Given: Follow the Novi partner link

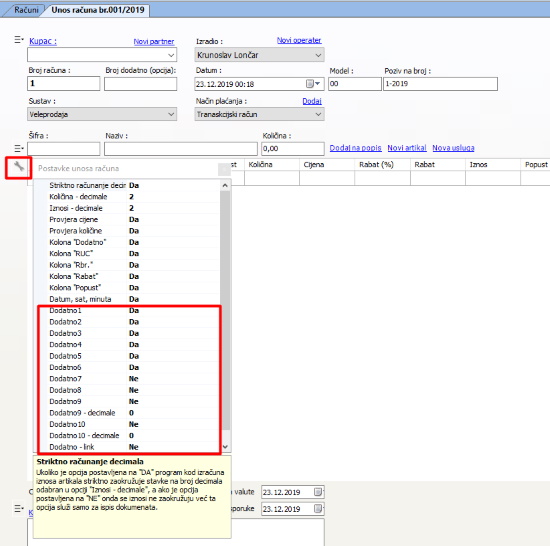Looking at the screenshot, I should (154, 41).
